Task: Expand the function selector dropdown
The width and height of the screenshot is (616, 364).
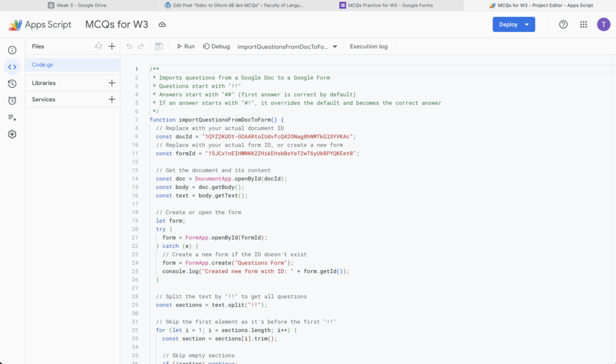Action: (x=335, y=46)
